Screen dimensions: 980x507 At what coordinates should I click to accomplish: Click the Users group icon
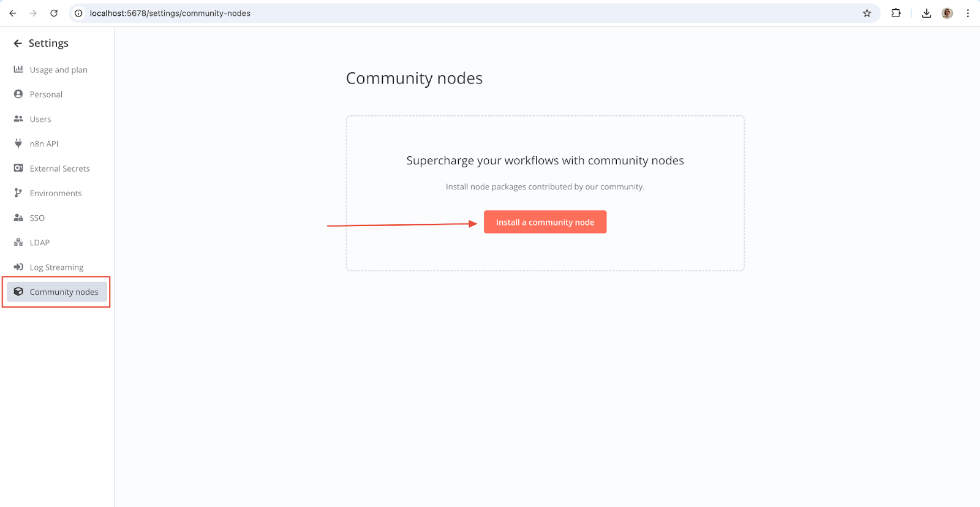pos(18,119)
